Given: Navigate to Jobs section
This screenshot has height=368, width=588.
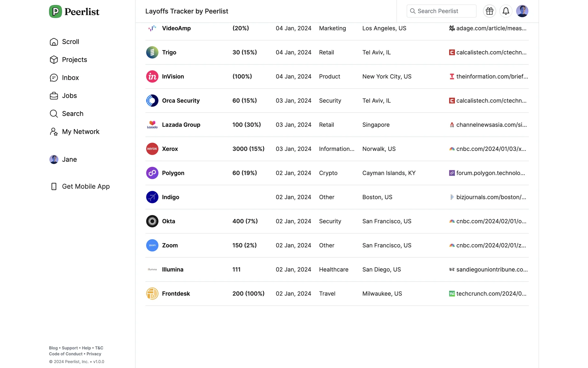Looking at the screenshot, I should (x=69, y=96).
